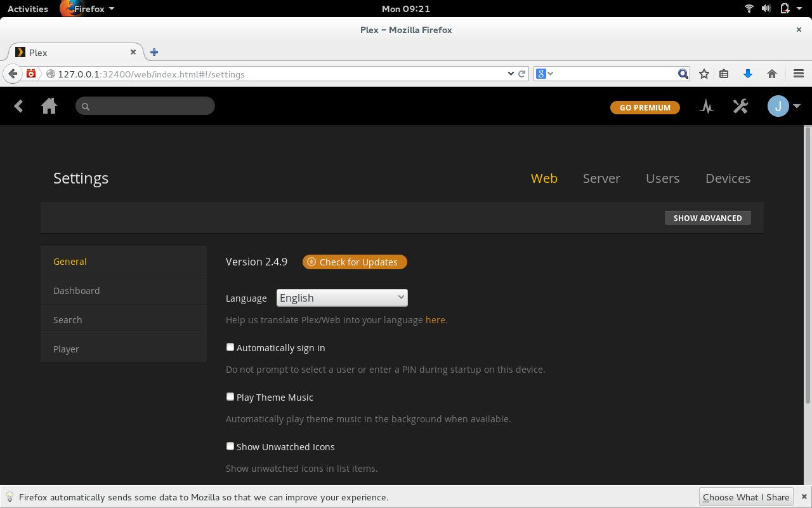Go to Firefox home page icon
Viewport: 812px width, 508px height.
[x=772, y=74]
